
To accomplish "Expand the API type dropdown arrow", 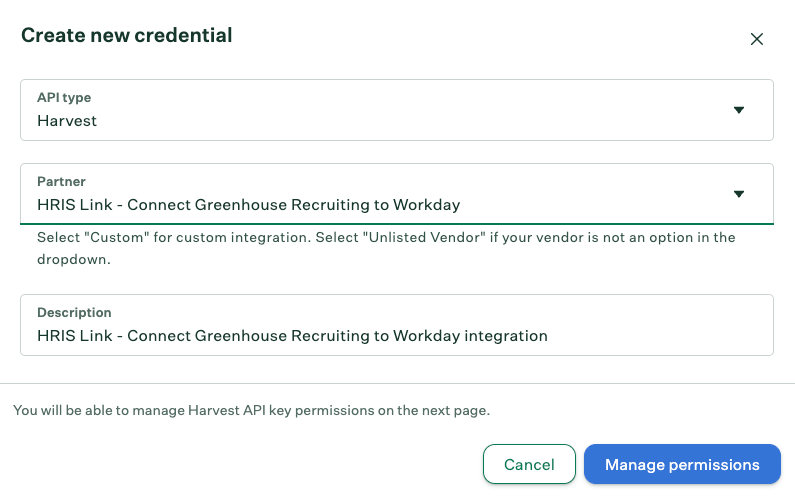I will [x=739, y=110].
